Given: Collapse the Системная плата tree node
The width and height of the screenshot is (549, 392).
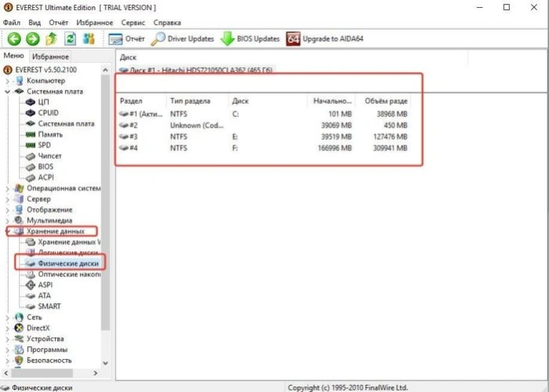Looking at the screenshot, I should (7, 92).
